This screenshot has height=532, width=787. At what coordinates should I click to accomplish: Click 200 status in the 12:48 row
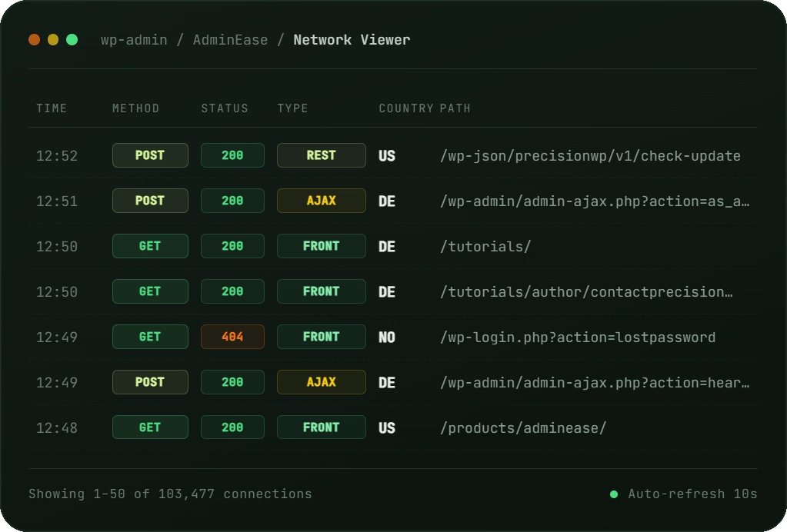(x=232, y=427)
